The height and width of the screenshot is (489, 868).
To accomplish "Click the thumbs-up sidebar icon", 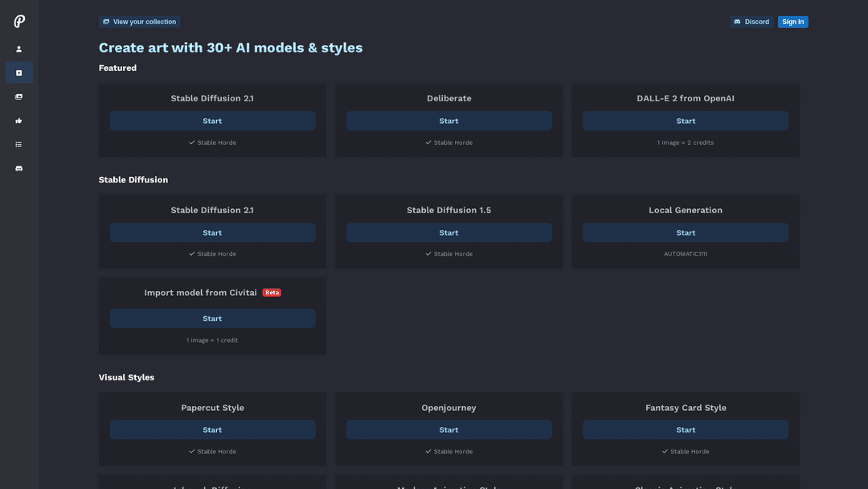I will [x=18, y=121].
